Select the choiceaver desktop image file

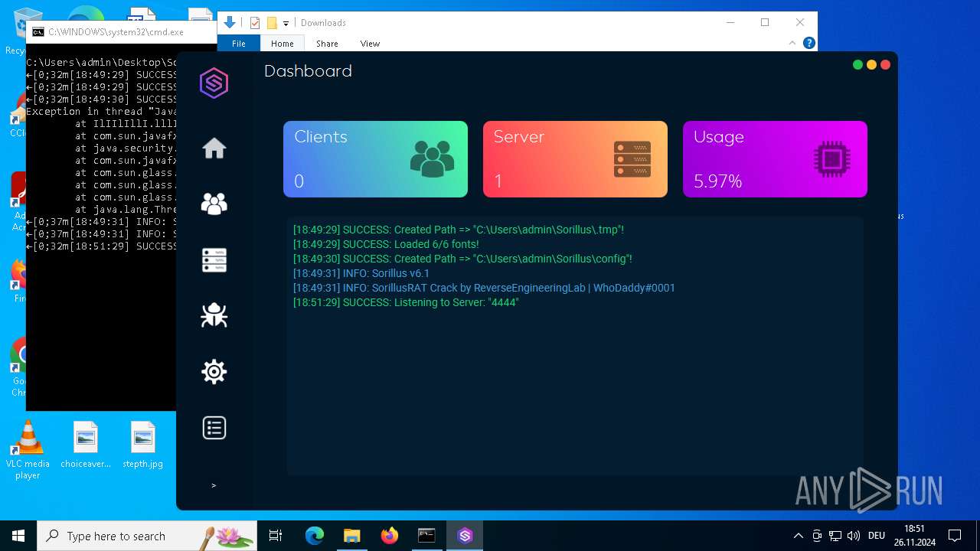tap(86, 445)
